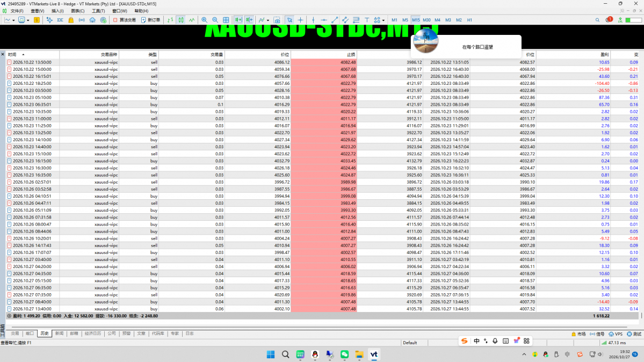Expand the indicators list dropdown arrow
Image resolution: width=644 pixels, height=362 pixels.
(x=268, y=20)
